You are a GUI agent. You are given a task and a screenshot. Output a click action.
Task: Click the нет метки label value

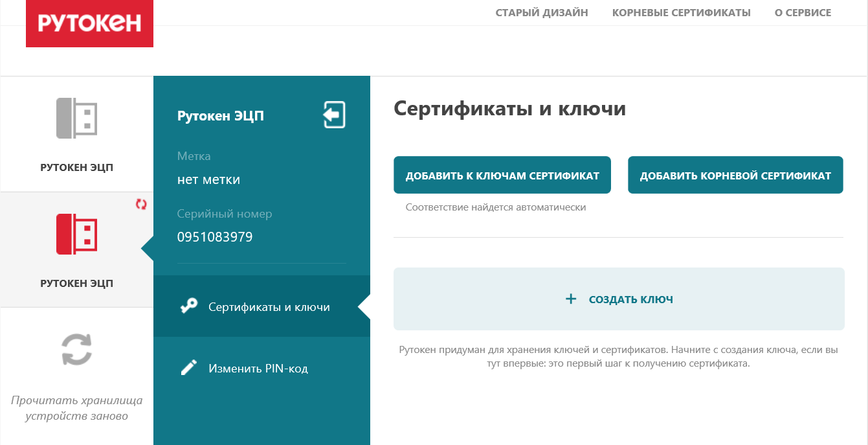208,179
